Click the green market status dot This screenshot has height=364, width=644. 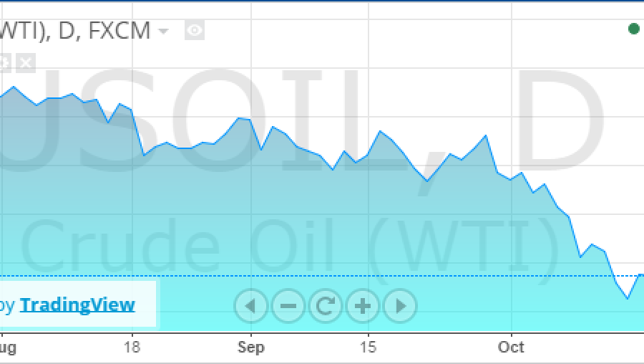pos(634,29)
